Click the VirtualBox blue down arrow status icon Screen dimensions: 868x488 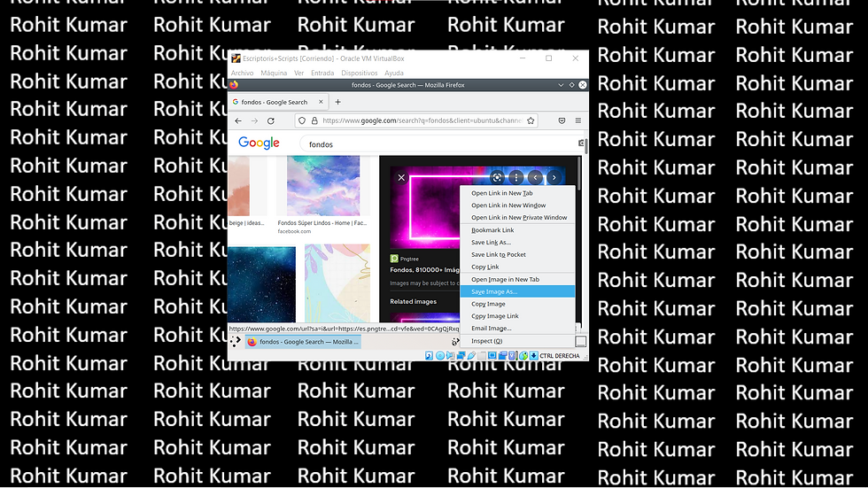(x=533, y=355)
